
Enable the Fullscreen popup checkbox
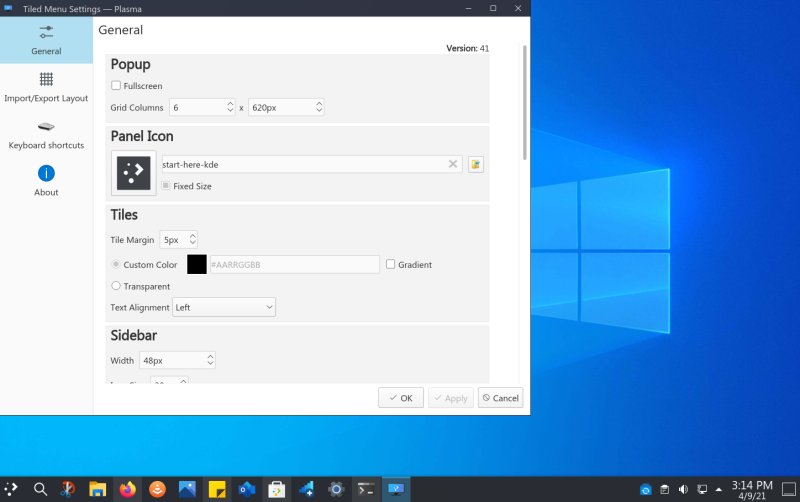[x=116, y=86]
